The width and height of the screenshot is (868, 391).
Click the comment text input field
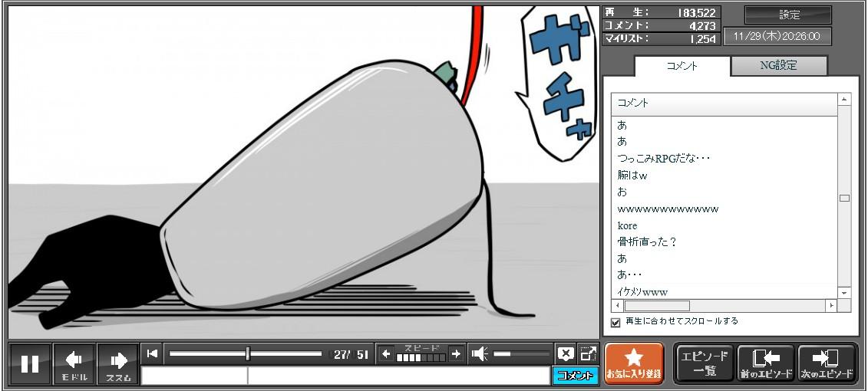pyautogui.click(x=345, y=376)
